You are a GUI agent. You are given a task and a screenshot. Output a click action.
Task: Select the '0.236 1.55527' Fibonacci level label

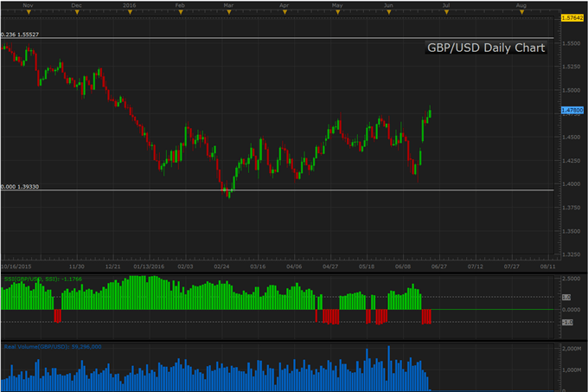tap(20, 35)
